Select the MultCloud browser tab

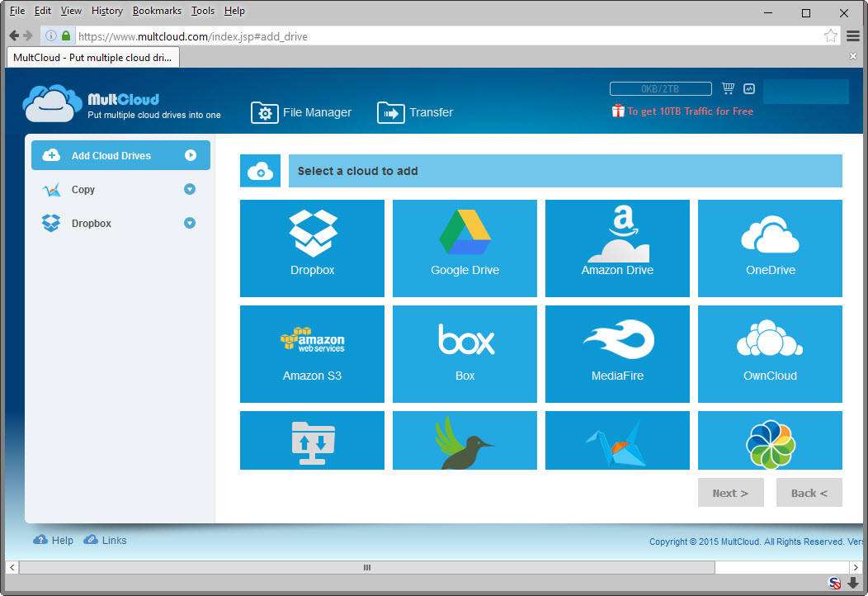pyautogui.click(x=92, y=58)
